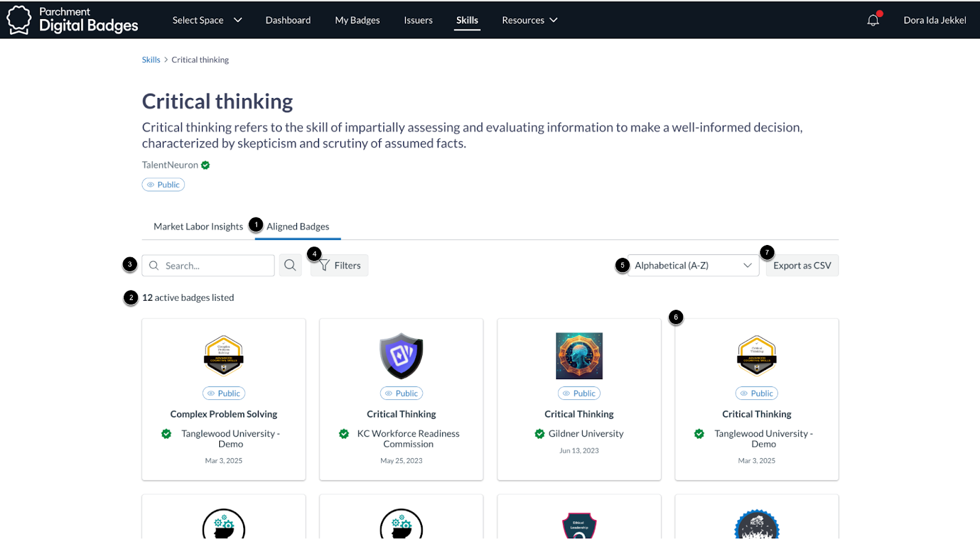The image size is (980, 539).
Task: Click the Public eye tag under the skill title
Action: pyautogui.click(x=163, y=184)
